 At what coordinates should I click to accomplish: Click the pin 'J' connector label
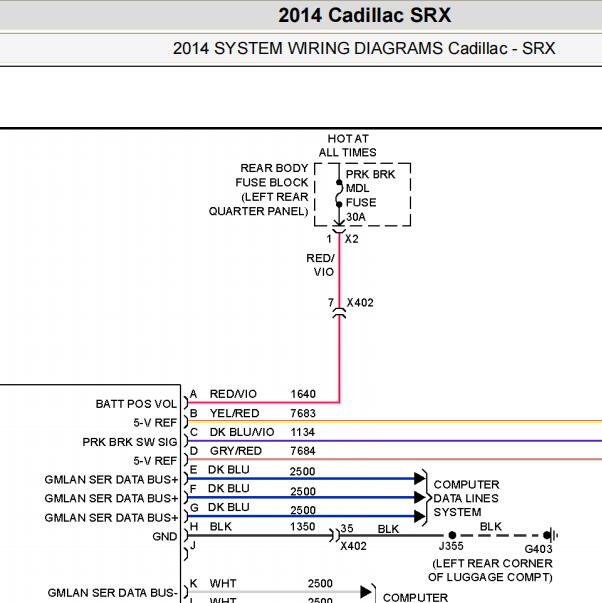pyautogui.click(x=193, y=545)
